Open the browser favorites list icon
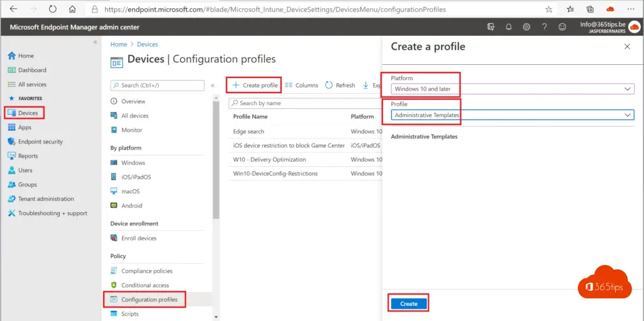This screenshot has height=321, width=644. pyautogui.click(x=570, y=9)
